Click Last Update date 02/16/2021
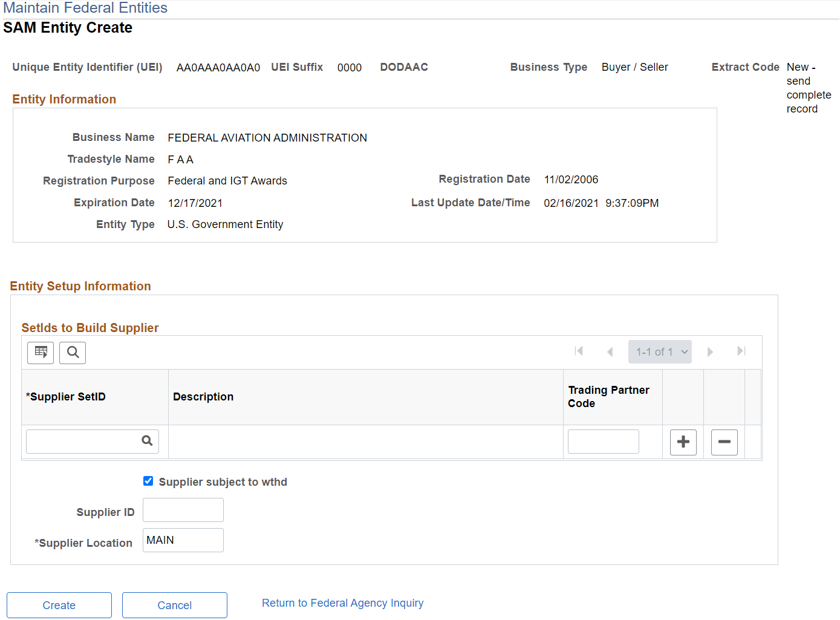840x620 pixels. click(x=571, y=203)
